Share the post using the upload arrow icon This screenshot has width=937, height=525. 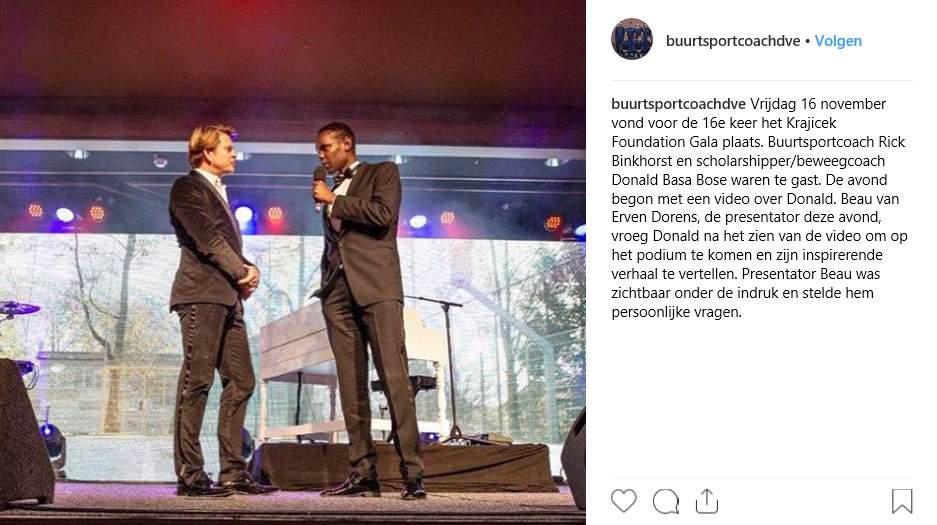pyautogui.click(x=707, y=501)
